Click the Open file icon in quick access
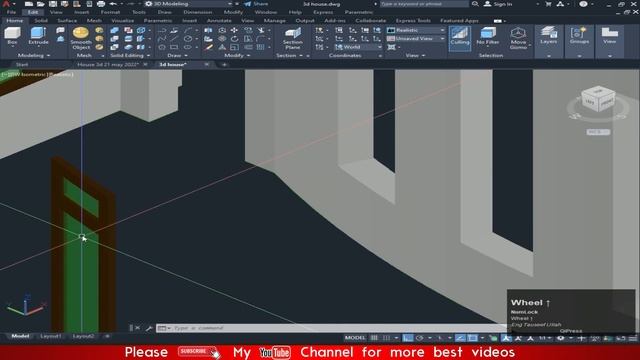640x360 pixels. pos(40,4)
